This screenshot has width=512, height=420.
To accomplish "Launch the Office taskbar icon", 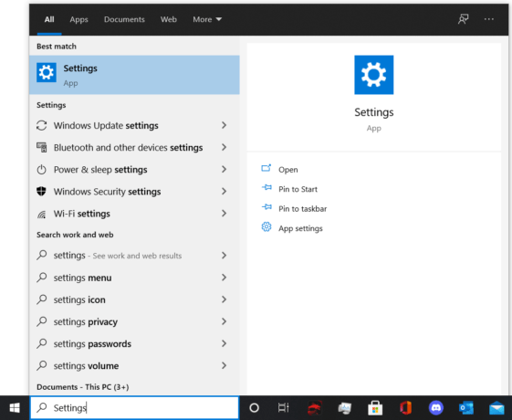I will [405, 408].
